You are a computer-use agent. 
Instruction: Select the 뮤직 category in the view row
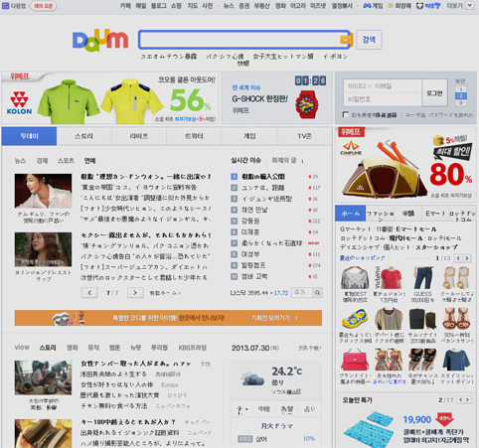93,348
